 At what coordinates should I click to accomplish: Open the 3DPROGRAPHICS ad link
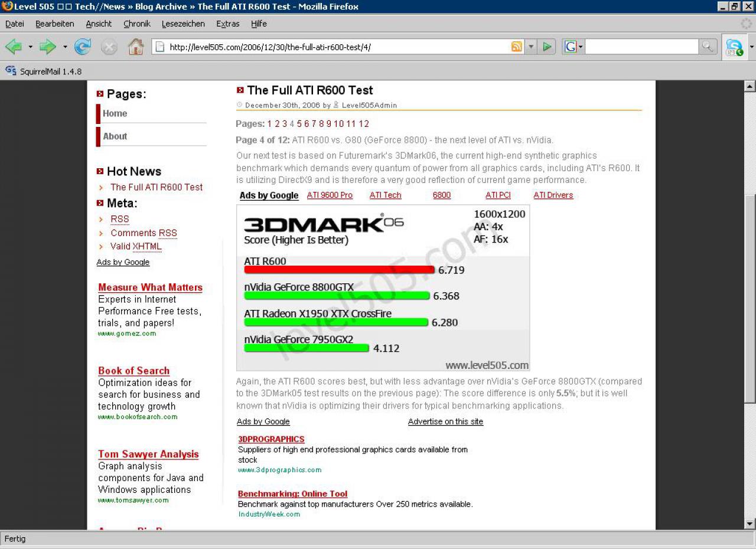point(271,439)
